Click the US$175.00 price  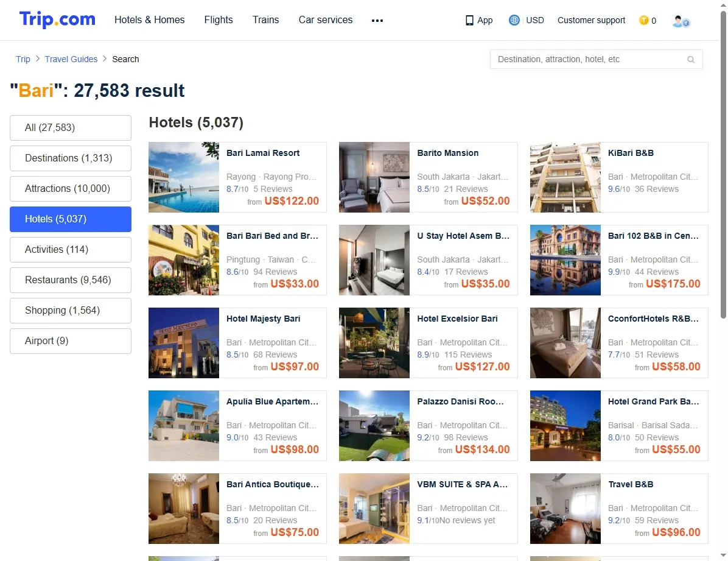coord(673,283)
